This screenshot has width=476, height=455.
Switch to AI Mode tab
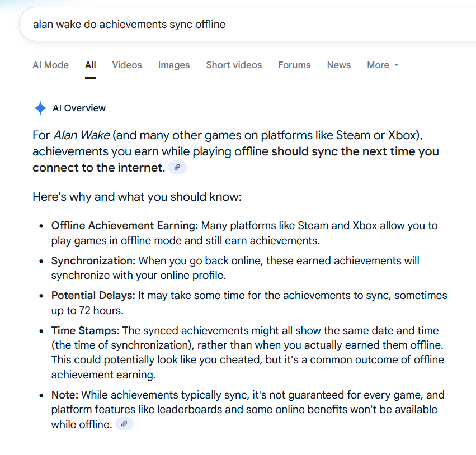[x=51, y=65]
